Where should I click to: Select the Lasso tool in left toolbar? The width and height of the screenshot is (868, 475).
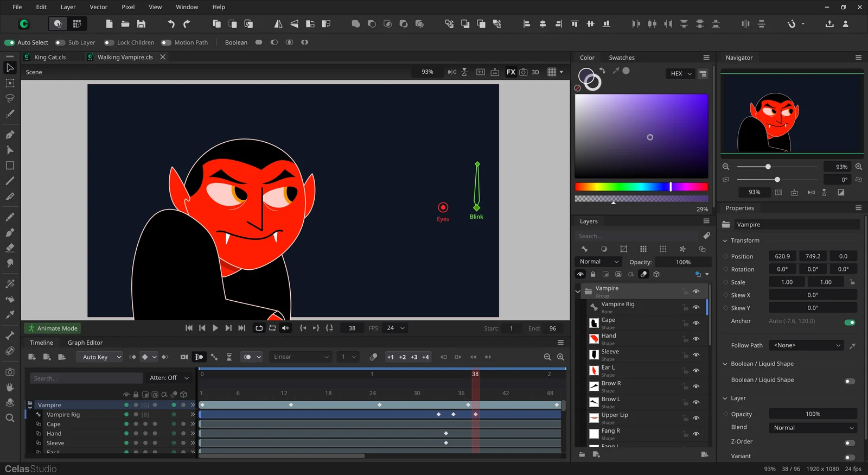click(10, 98)
